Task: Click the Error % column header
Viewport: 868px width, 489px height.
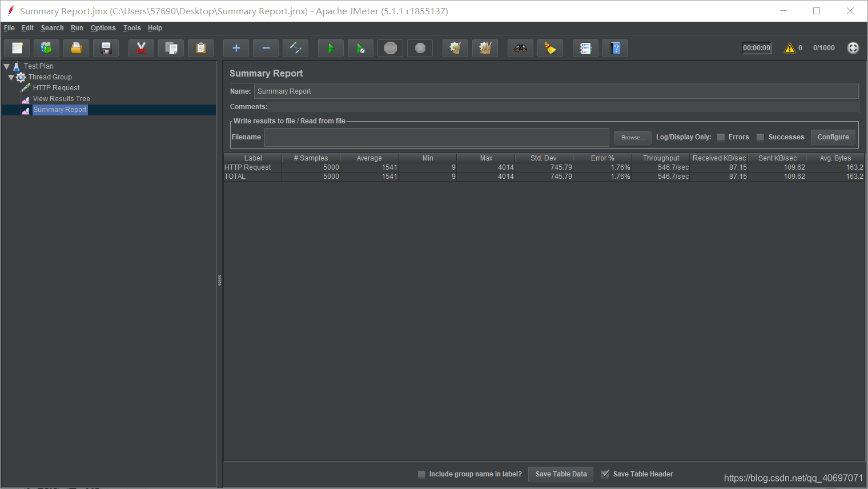Action: click(602, 158)
